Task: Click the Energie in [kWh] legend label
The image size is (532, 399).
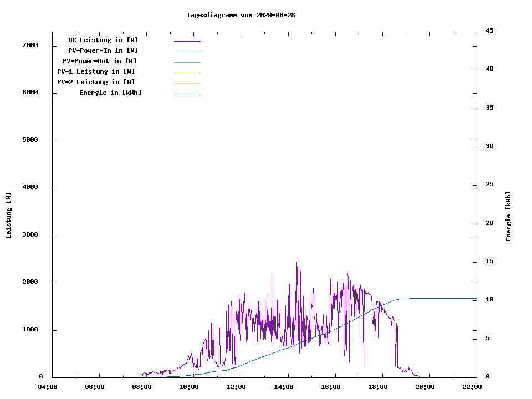Action: [110, 93]
